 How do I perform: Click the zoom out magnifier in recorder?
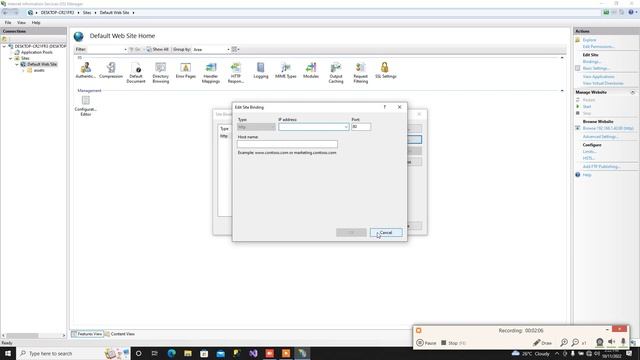coord(575,343)
